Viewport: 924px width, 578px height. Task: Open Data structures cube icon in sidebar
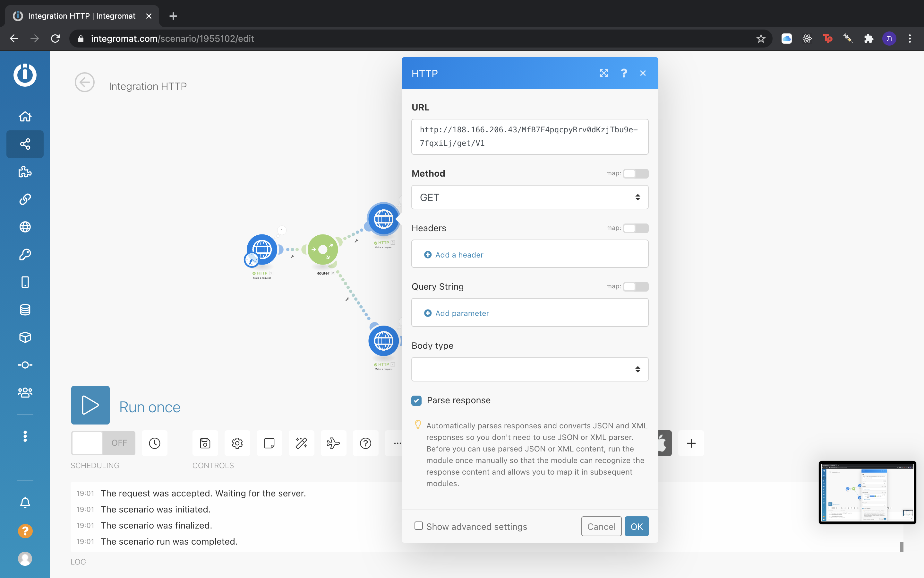coord(25,337)
